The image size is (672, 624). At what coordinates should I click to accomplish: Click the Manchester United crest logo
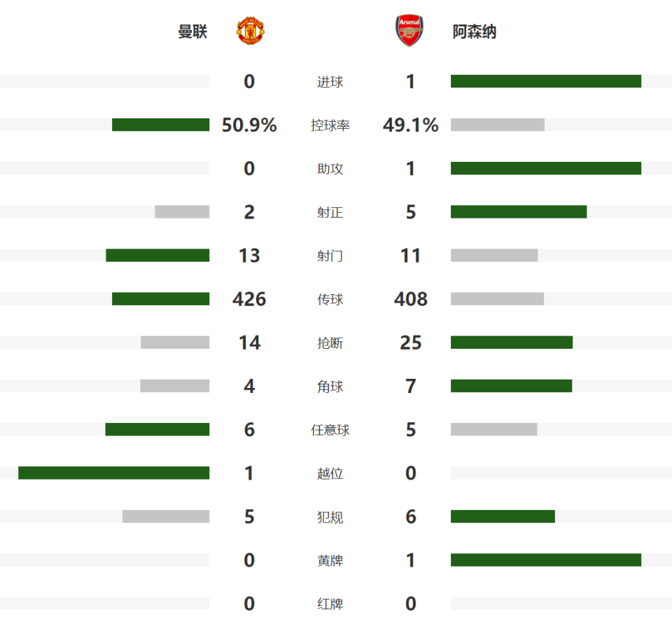pos(251,31)
